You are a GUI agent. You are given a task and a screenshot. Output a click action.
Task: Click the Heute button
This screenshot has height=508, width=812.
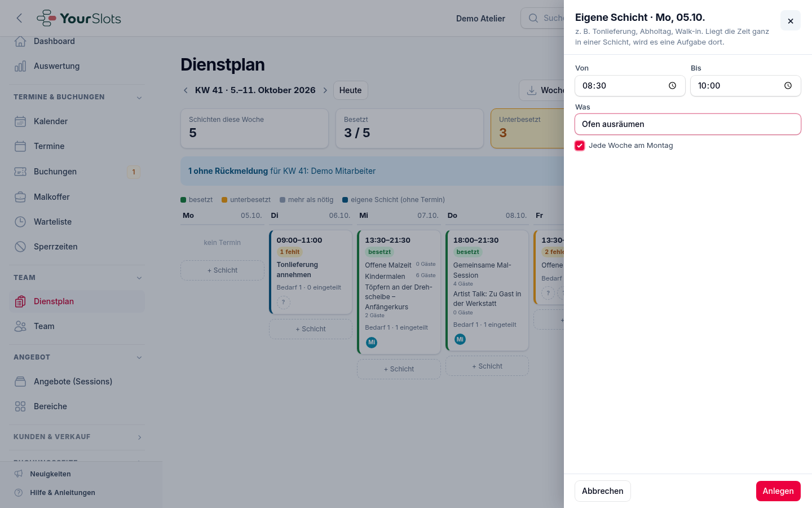click(x=350, y=90)
